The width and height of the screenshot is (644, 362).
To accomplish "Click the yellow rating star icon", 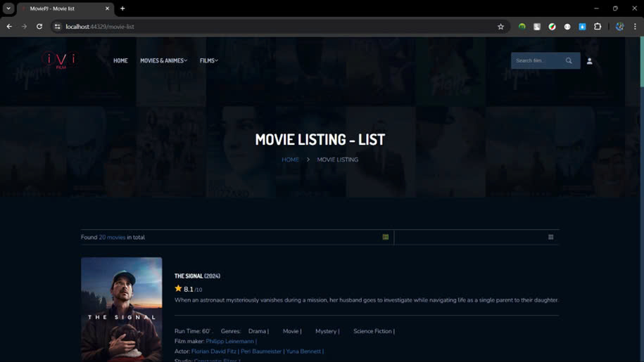I will [178, 288].
